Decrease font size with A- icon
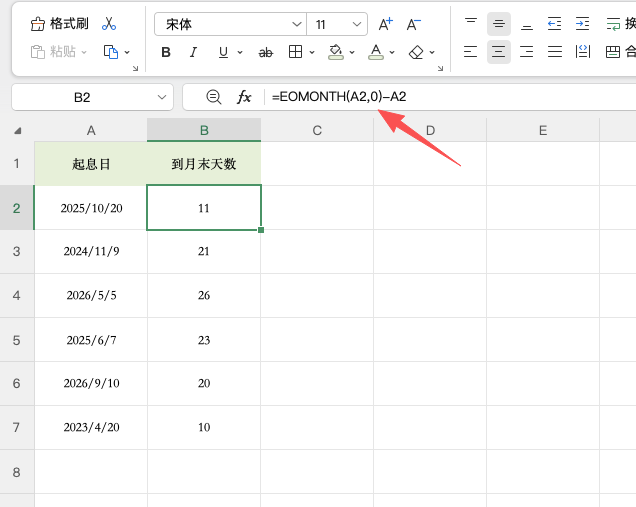The image size is (636, 507). (414, 24)
